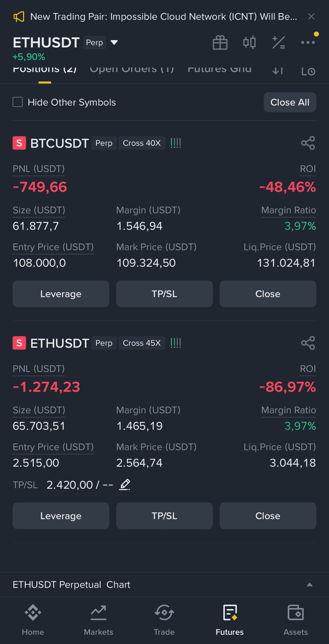
Task: Click Close All positions button
Action: [x=290, y=102]
